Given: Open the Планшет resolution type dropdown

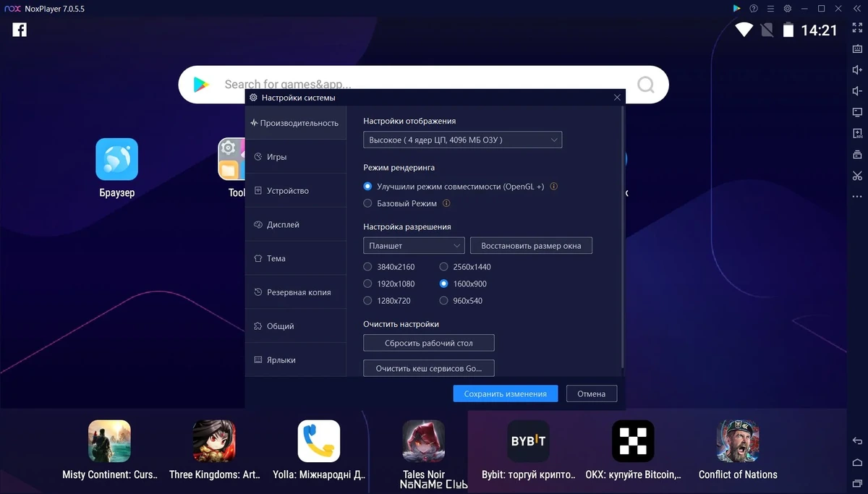Looking at the screenshot, I should [x=414, y=246].
